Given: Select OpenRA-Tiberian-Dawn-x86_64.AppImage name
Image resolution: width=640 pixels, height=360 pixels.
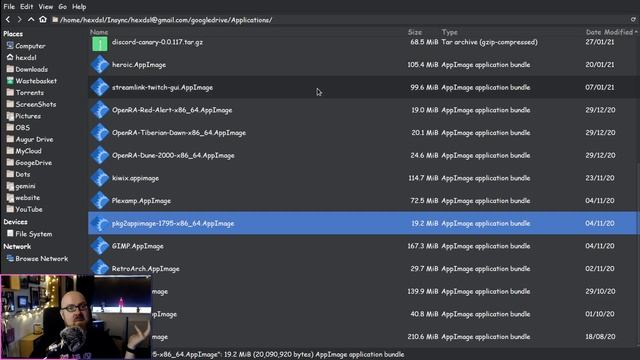Looking at the screenshot, I should (179, 133).
